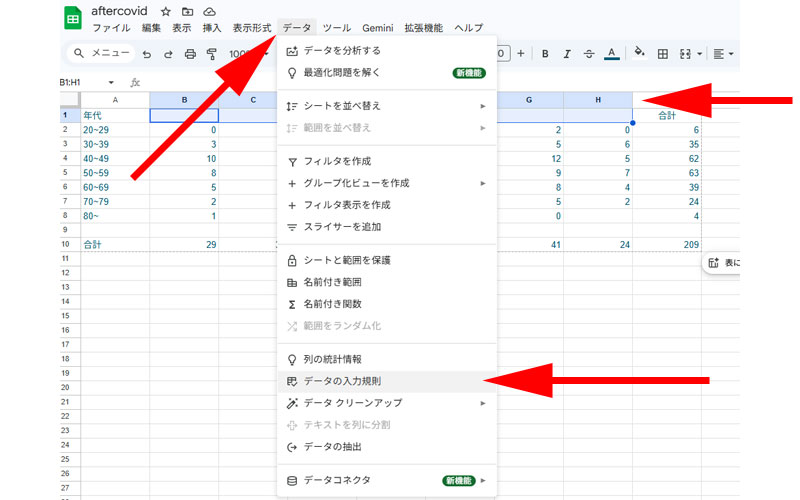Choose フィルタを作成 menu entry
Screen dimensions: 800x500
(x=338, y=161)
